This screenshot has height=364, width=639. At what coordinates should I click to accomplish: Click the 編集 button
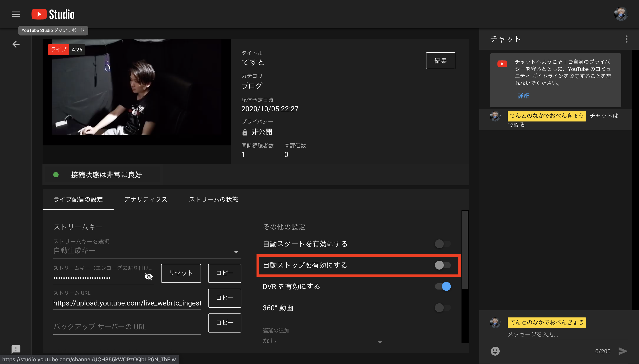440,61
